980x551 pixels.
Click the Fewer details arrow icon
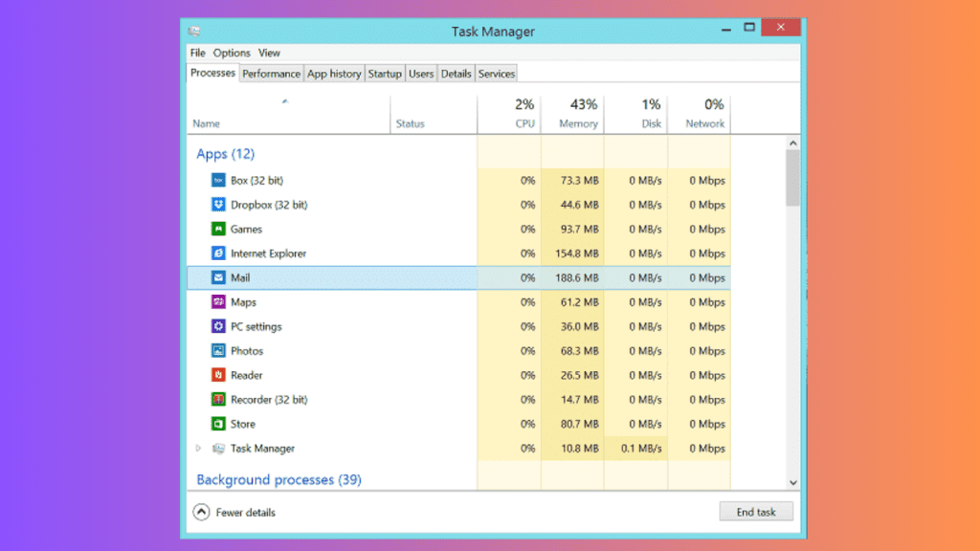click(201, 513)
